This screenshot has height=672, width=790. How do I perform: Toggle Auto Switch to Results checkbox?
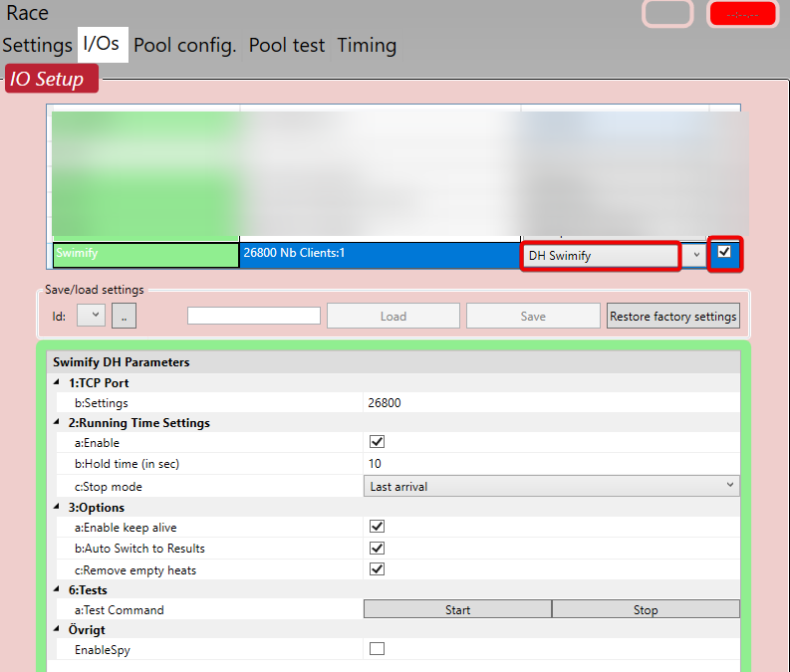coord(377,549)
